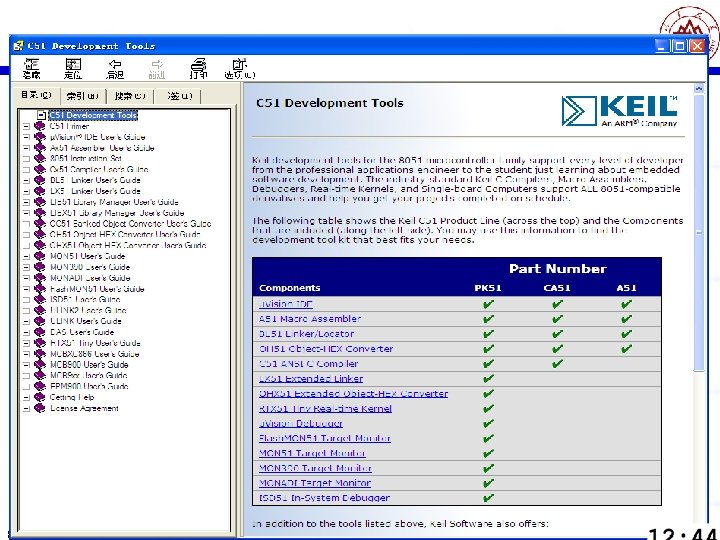720x540 pixels.
Task: Open the OH51 Object-HEX Converter link
Action: [x=326, y=349]
